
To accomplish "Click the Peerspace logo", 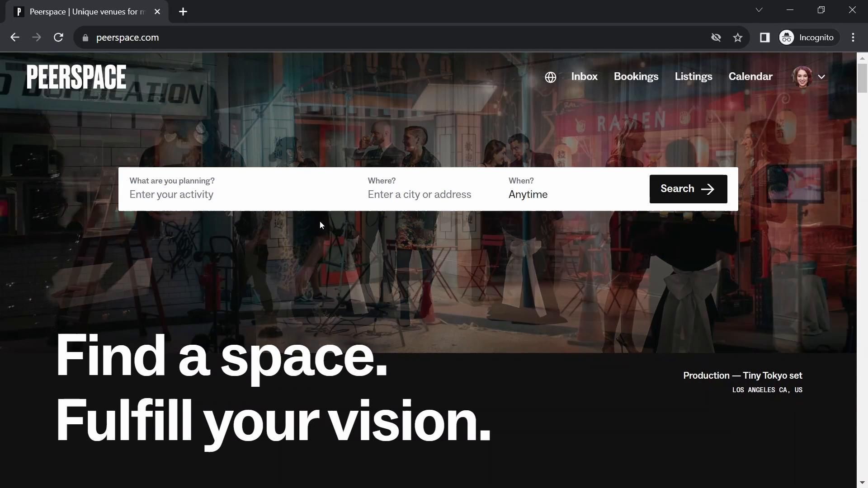I will (x=76, y=77).
